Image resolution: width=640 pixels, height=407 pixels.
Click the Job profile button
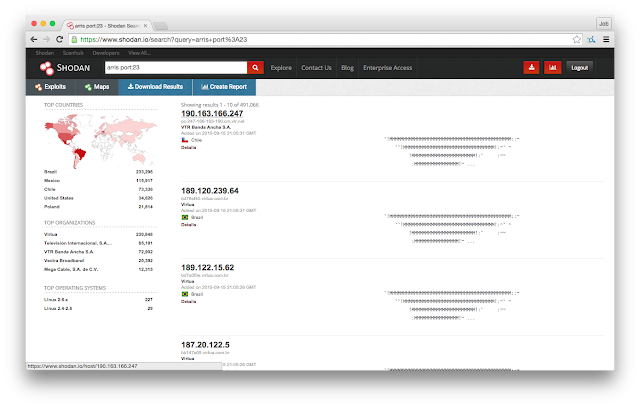pyautogui.click(x=604, y=24)
